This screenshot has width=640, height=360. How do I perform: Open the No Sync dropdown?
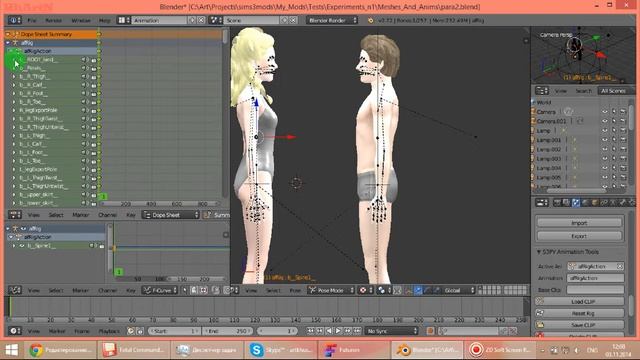[392, 331]
